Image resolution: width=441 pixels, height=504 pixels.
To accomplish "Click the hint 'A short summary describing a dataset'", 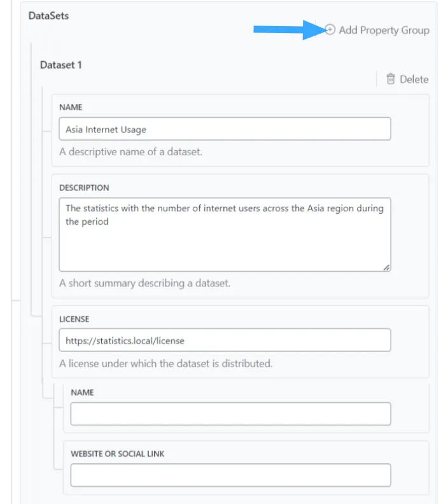I will click(x=144, y=283).
